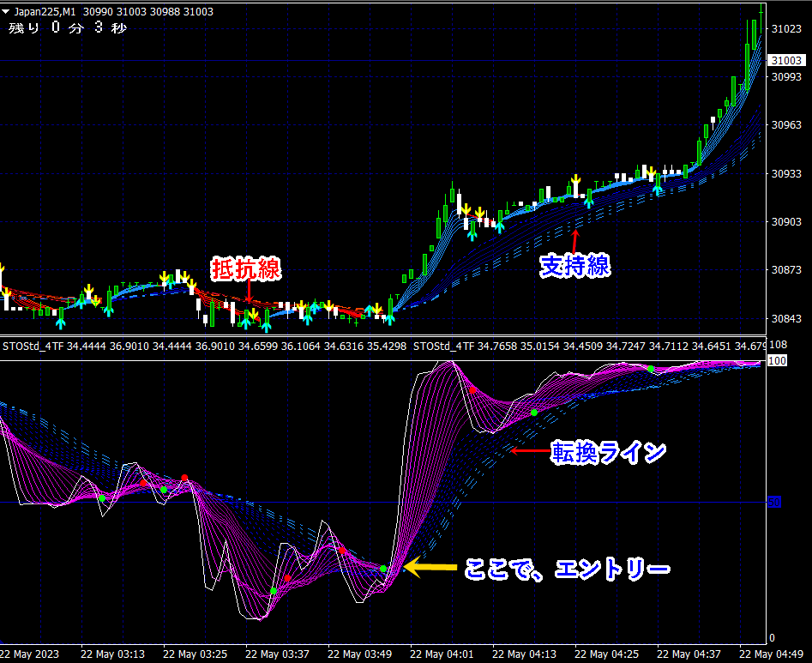The image size is (812, 663).
Task: Click the ここで、エントリー annotation text
Action: (x=567, y=568)
